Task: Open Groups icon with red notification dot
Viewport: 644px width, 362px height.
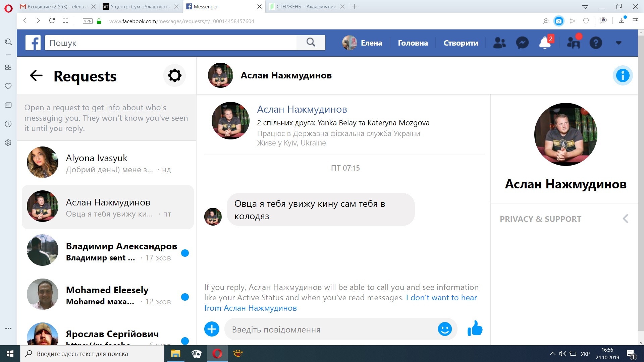Action: pyautogui.click(x=573, y=43)
